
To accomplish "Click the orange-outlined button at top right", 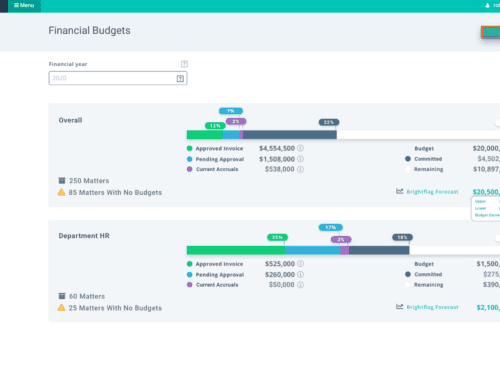I will 491,32.
